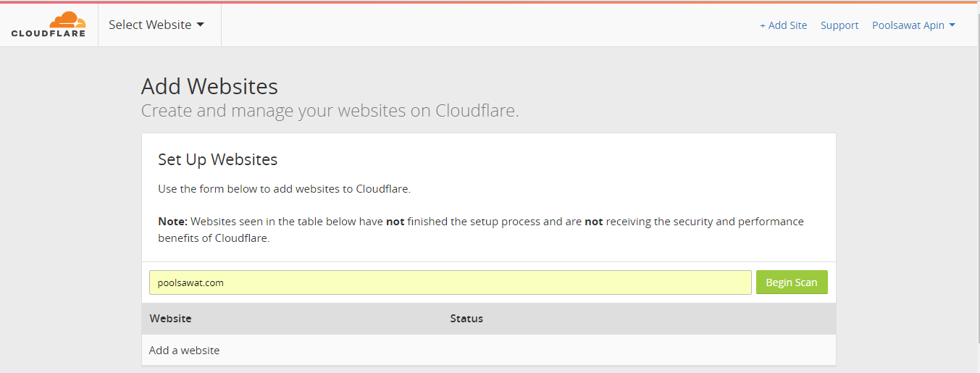Click the CLOUDFLARE wordmark under the cloud
Viewport: 980px width, 373px height.
[49, 33]
